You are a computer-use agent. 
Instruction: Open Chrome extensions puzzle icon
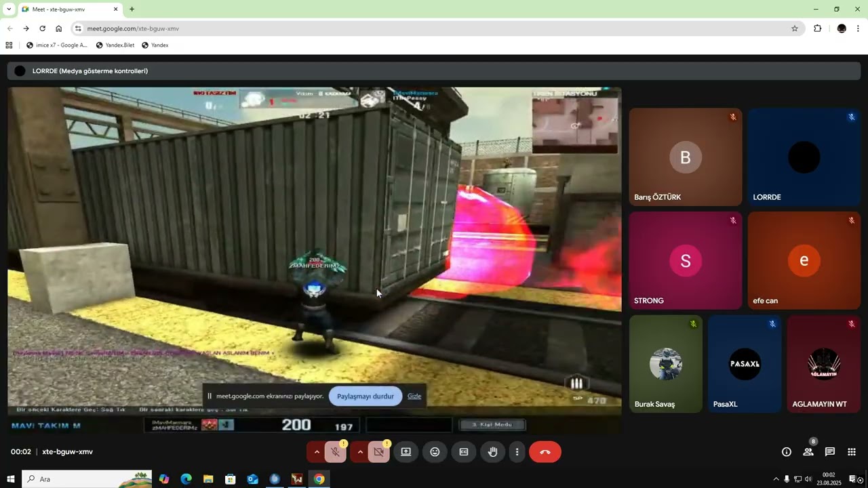coord(817,28)
